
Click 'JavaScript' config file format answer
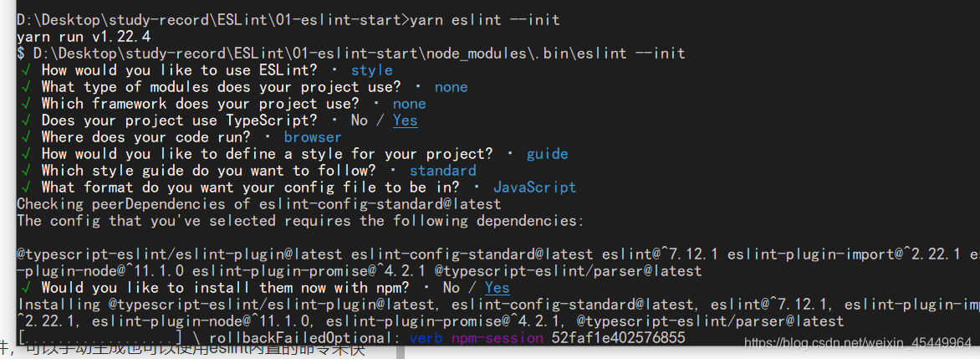tap(534, 187)
